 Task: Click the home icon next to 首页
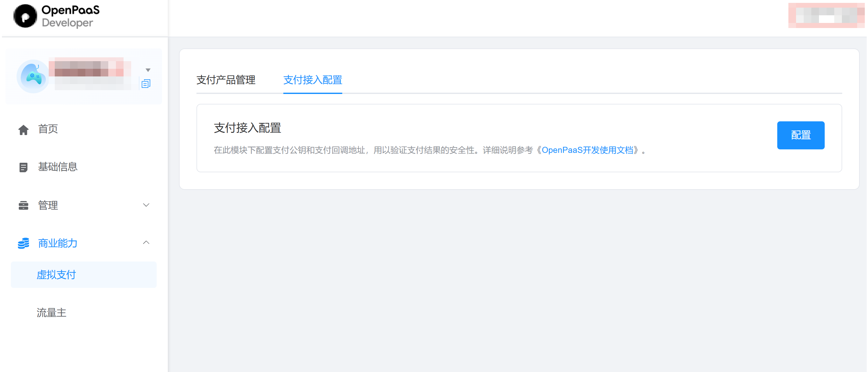(x=23, y=130)
